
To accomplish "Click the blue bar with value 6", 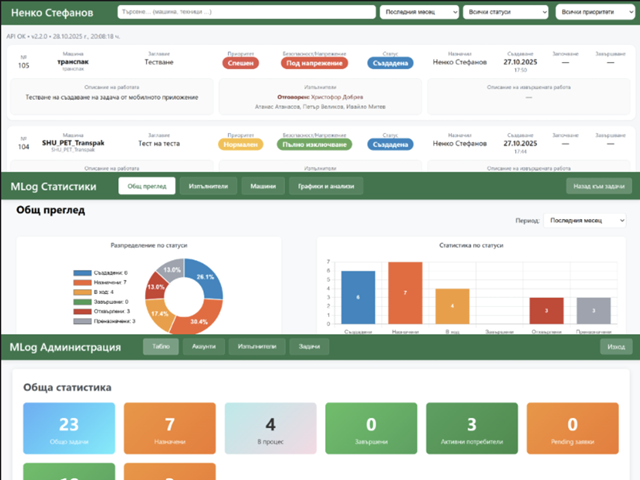I will point(358,298).
